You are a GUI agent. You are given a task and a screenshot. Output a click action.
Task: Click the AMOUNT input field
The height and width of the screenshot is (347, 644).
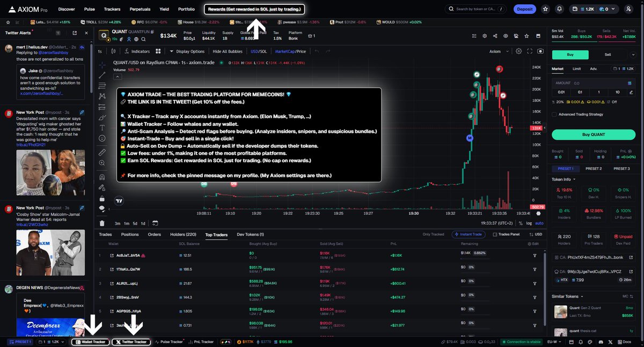tap(593, 83)
